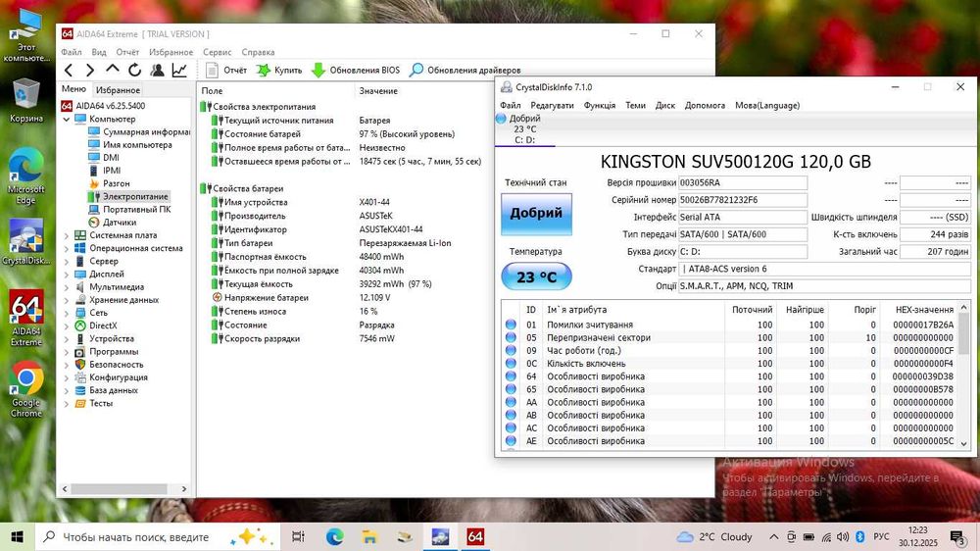Click the Отчёт toolbar button

tap(226, 70)
